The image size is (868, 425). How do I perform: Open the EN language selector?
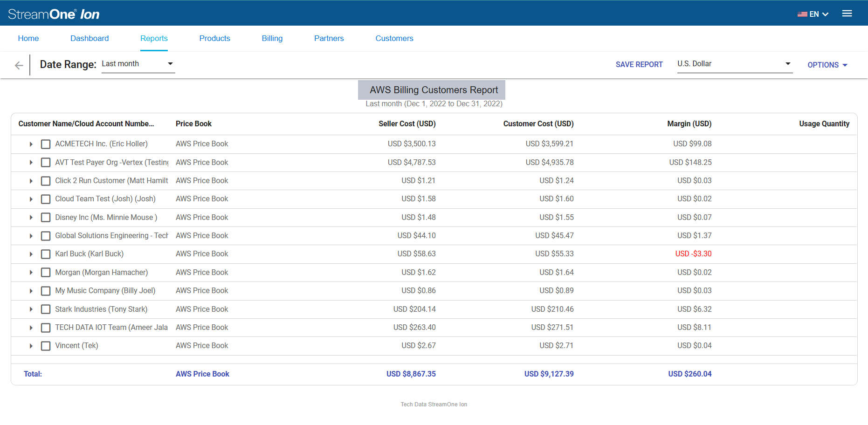[x=813, y=14]
